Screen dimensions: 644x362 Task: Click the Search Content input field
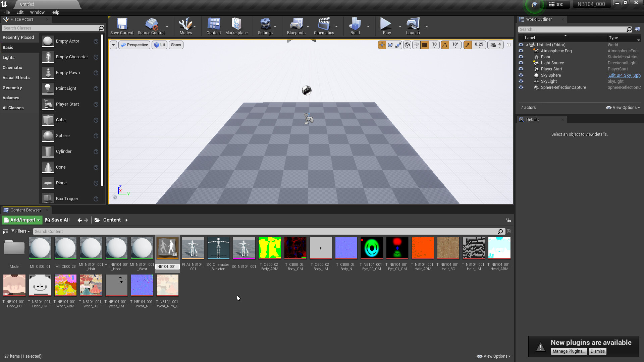coord(266,232)
